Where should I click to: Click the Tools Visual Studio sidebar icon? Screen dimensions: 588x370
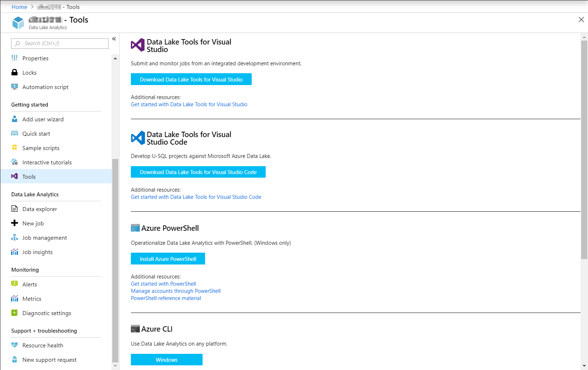click(x=14, y=176)
